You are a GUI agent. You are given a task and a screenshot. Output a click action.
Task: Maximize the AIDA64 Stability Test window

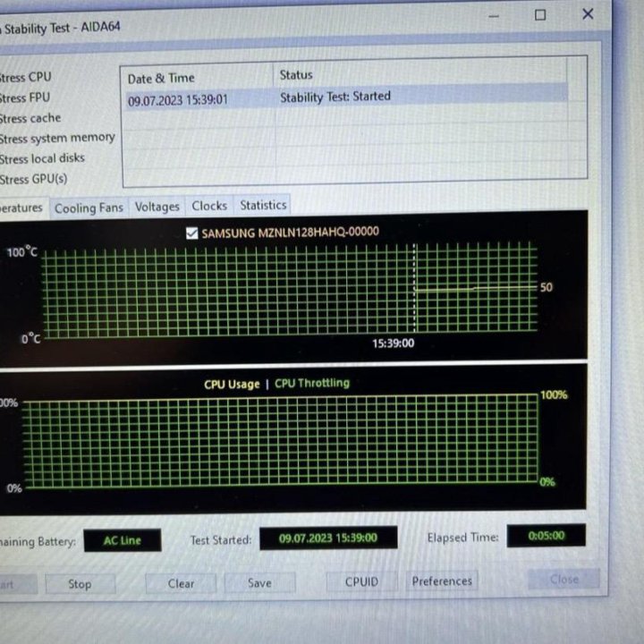[540, 15]
